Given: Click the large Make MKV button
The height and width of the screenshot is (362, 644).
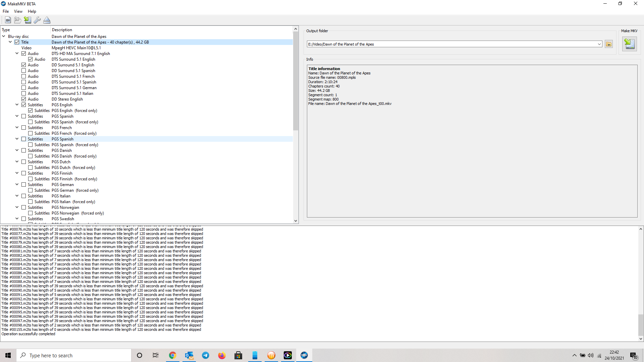Looking at the screenshot, I should pyautogui.click(x=629, y=44).
